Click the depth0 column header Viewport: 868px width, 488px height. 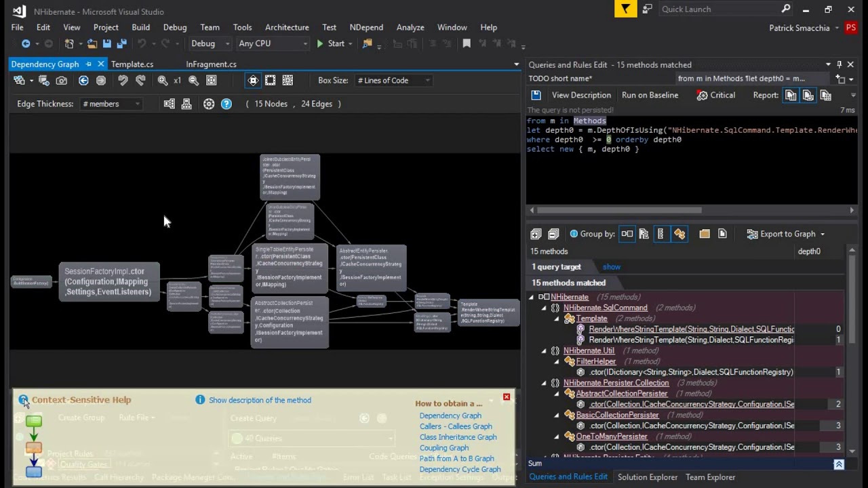click(x=809, y=251)
